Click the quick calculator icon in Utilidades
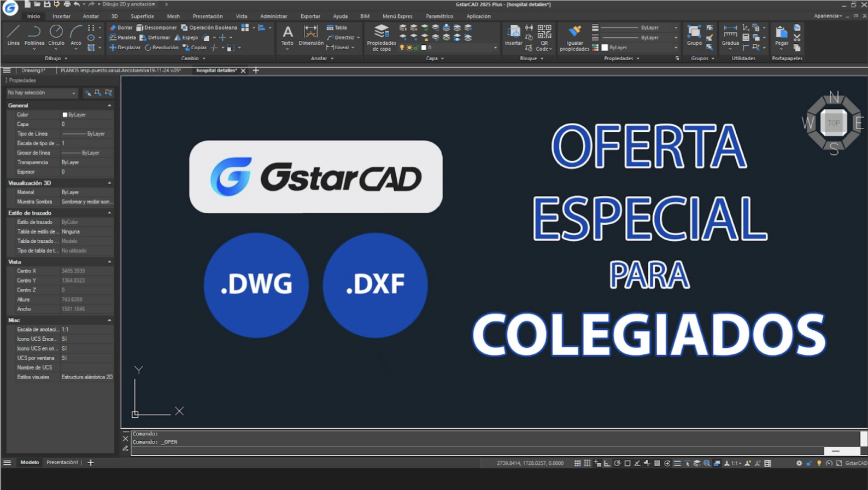This screenshot has width=868, height=490. tap(746, 38)
